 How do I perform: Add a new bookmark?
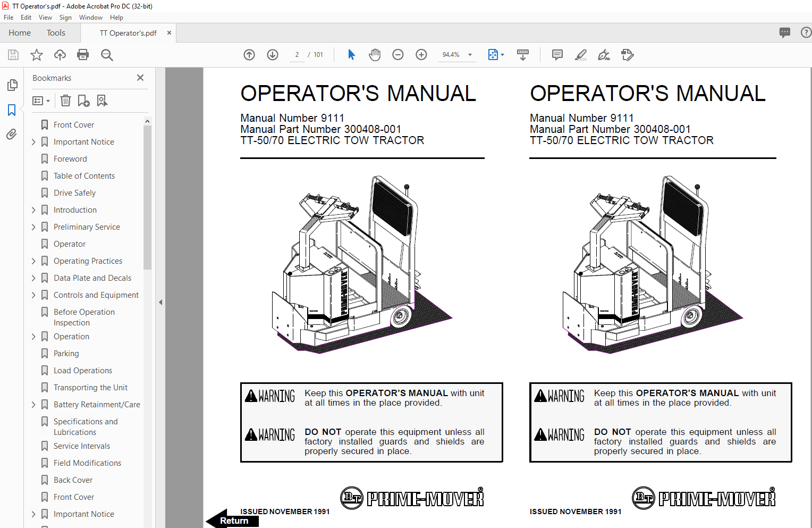pos(83,100)
